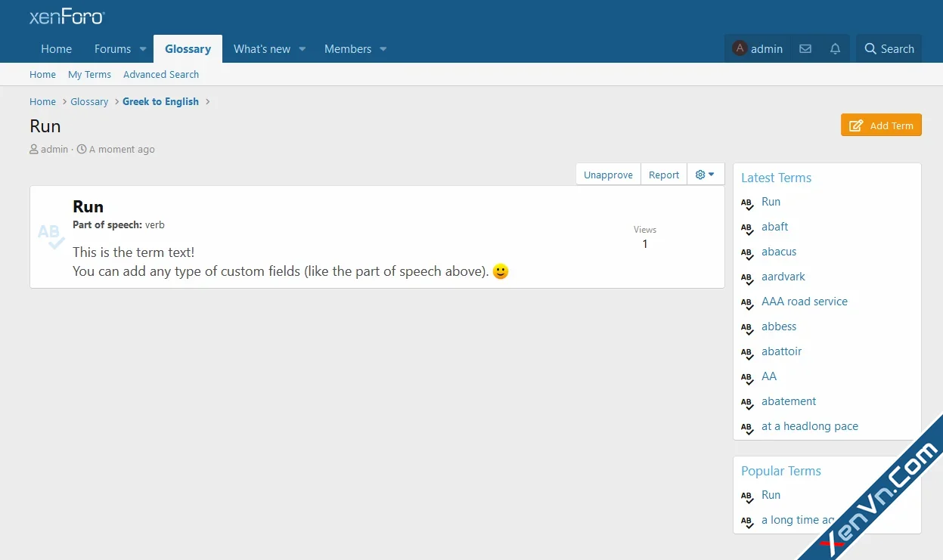Expand the Members dropdown arrow
Image resolution: width=943 pixels, height=560 pixels.
[383, 49]
